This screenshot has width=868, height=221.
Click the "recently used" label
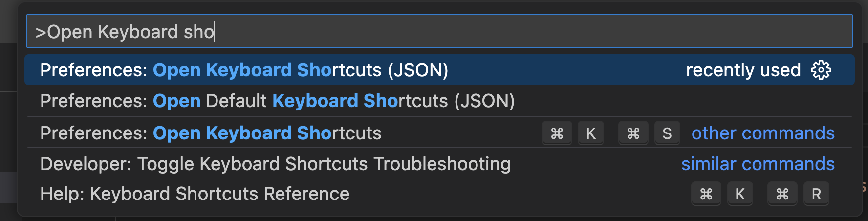(743, 70)
